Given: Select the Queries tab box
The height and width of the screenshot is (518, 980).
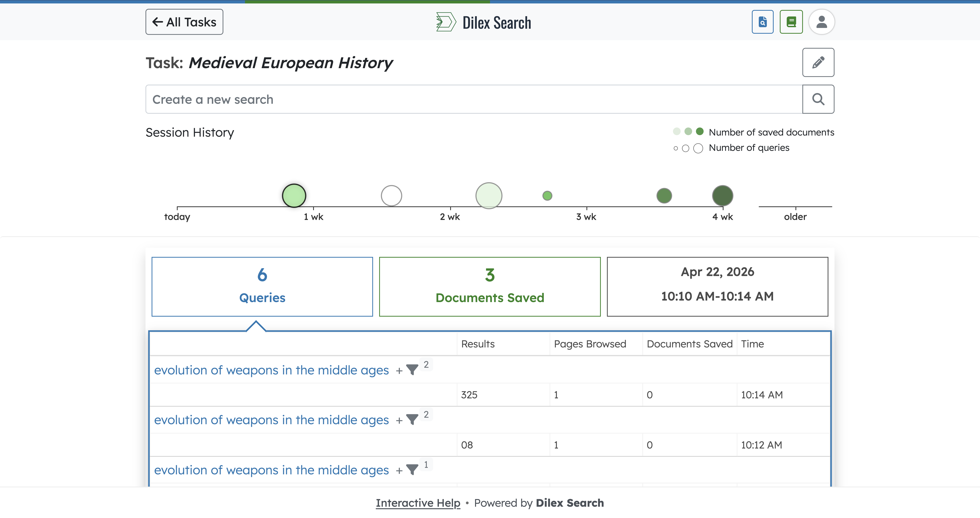Looking at the screenshot, I should pyautogui.click(x=262, y=287).
